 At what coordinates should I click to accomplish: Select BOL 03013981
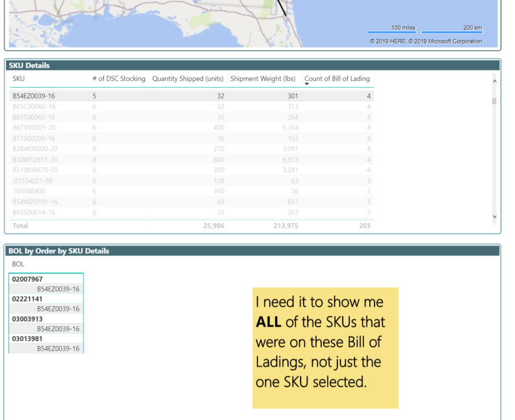(x=27, y=339)
